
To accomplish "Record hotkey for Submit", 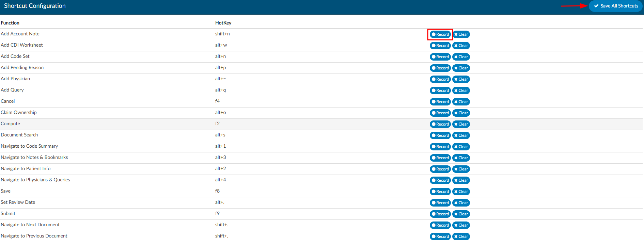I will click(x=440, y=214).
